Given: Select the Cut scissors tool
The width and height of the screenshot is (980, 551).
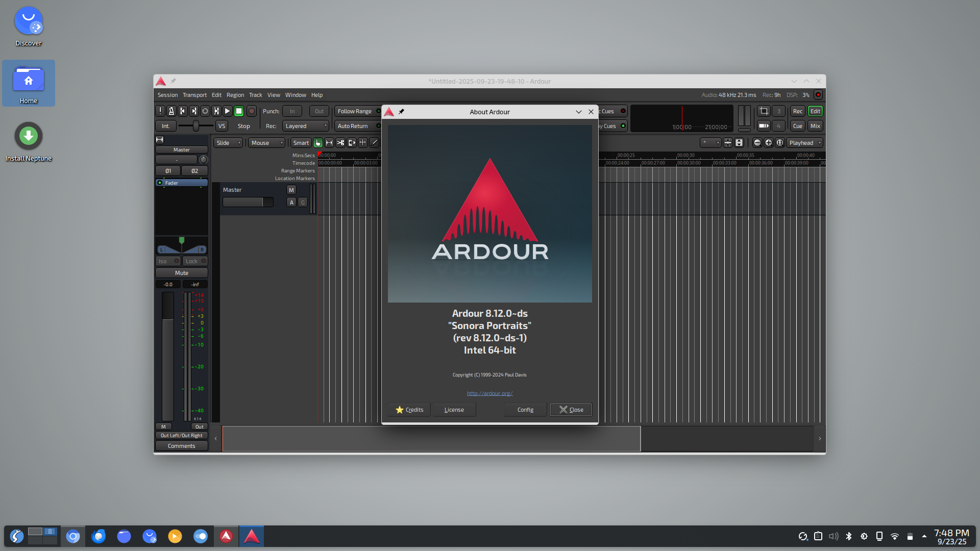Looking at the screenshot, I should (340, 143).
